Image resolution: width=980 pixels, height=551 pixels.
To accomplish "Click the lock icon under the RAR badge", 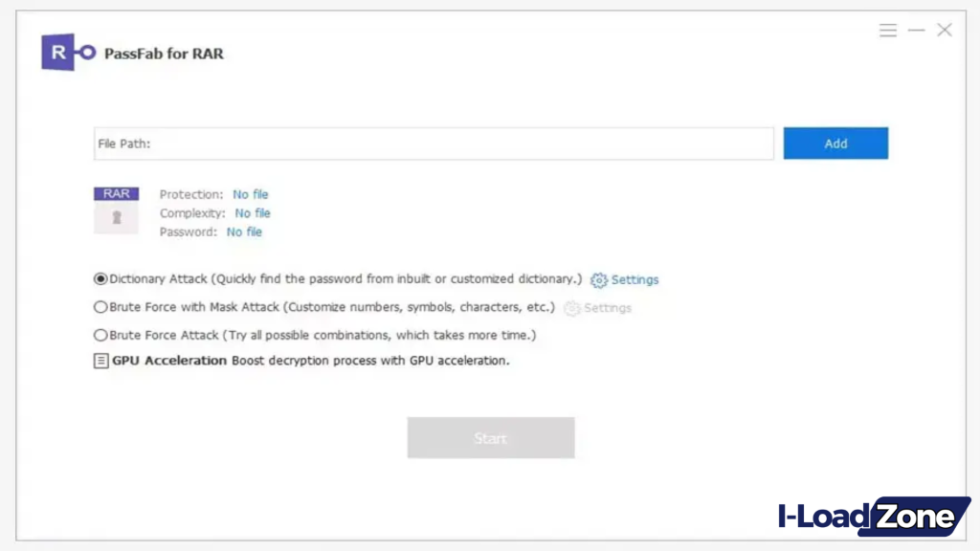I will (x=116, y=218).
